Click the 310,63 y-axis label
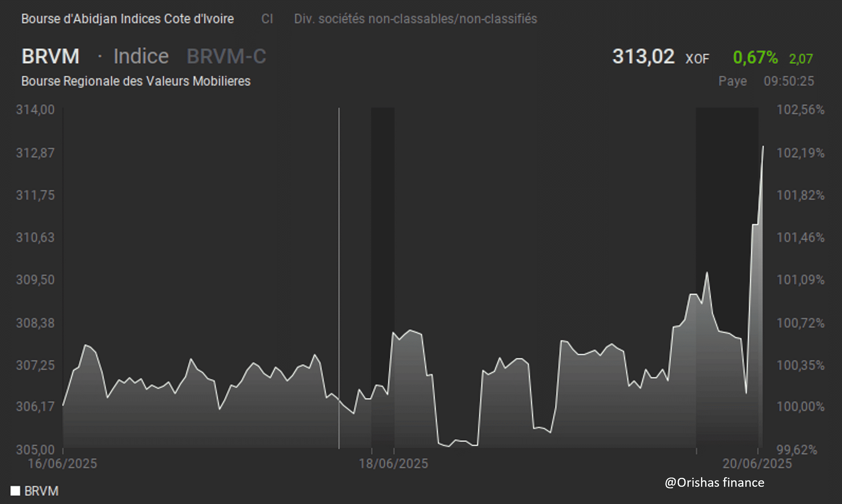842x504 pixels. tap(35, 237)
